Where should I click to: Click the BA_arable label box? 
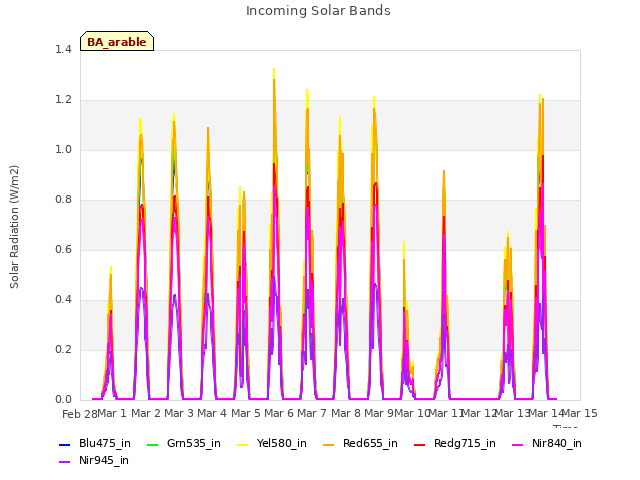(x=117, y=41)
